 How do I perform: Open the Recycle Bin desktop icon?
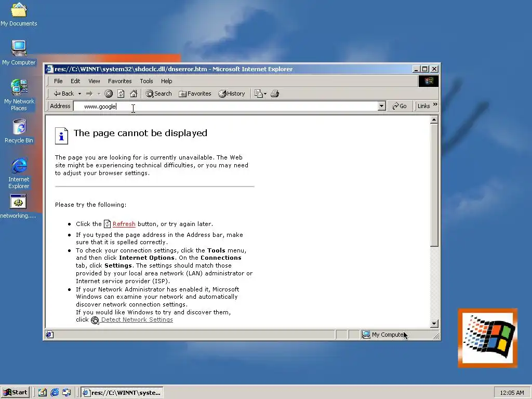19,131
